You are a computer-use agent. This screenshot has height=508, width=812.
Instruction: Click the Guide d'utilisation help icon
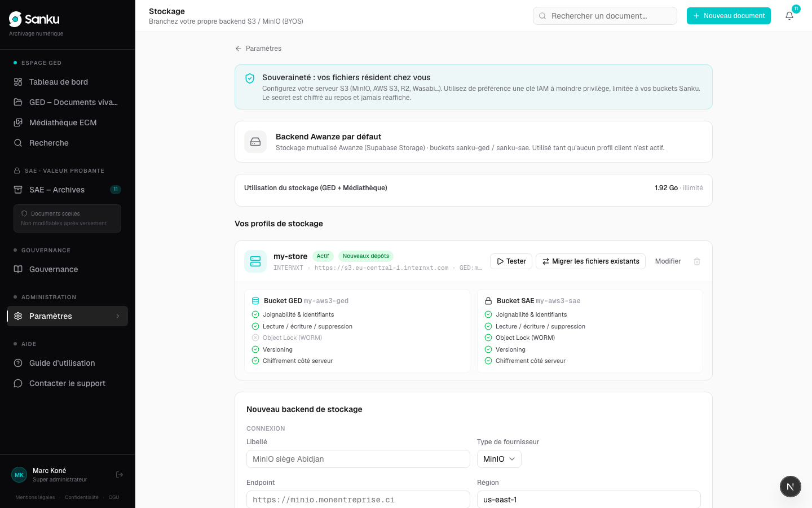pyautogui.click(x=18, y=363)
